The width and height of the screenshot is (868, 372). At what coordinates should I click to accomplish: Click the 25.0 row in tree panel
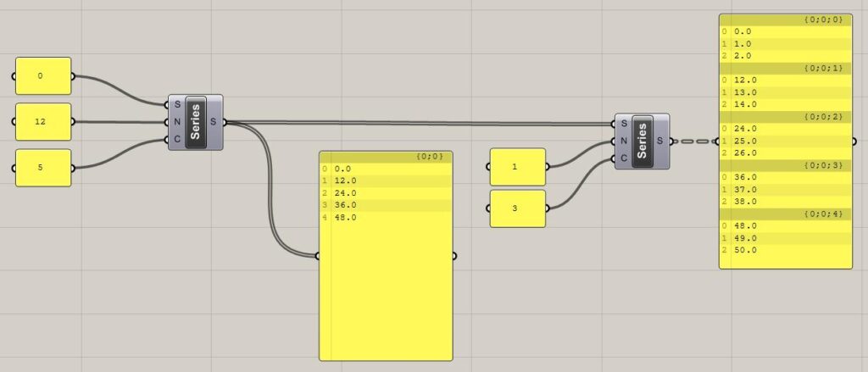[x=786, y=142]
